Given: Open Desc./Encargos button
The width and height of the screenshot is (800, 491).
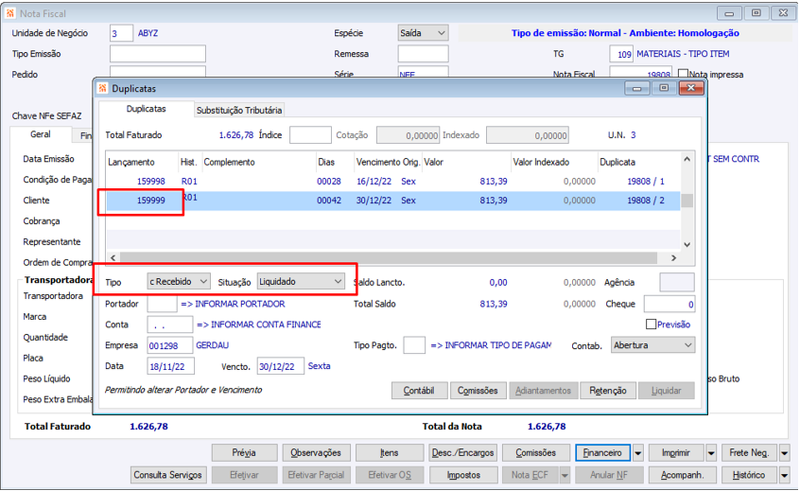Looking at the screenshot, I should point(463,453).
